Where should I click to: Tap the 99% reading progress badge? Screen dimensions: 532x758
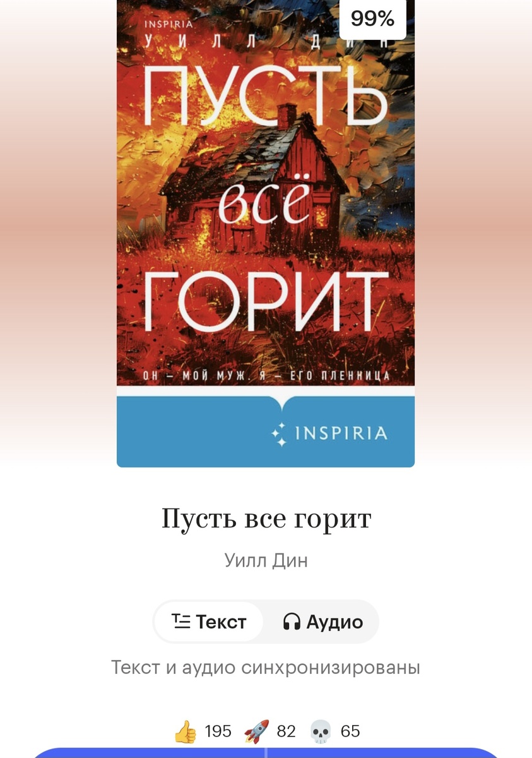pyautogui.click(x=372, y=19)
